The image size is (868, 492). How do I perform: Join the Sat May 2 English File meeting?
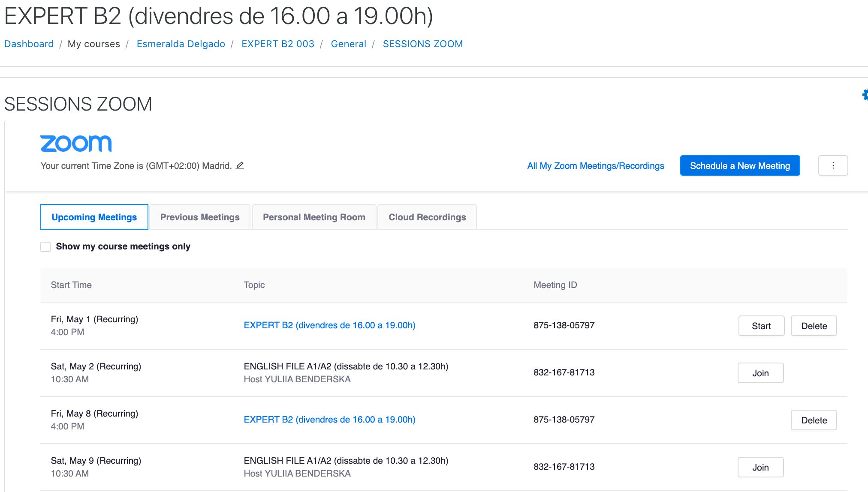pos(760,373)
